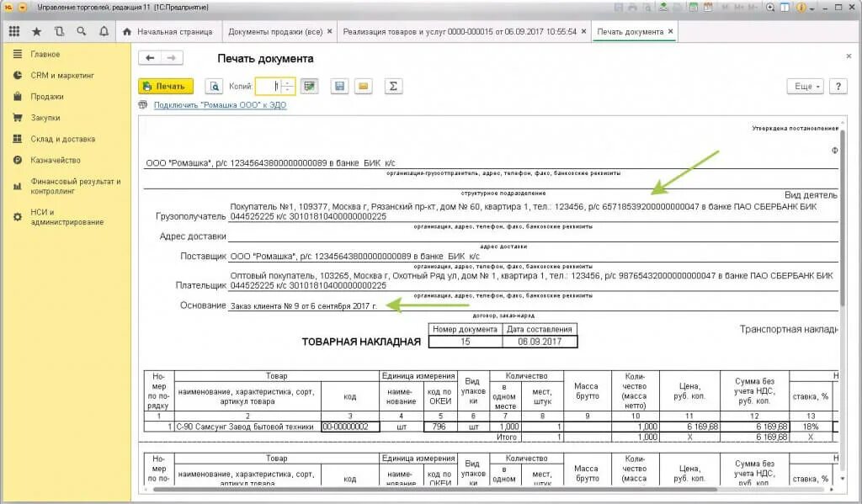862x504 pixels.
Task: Open History icon in top panel
Action: (59, 31)
